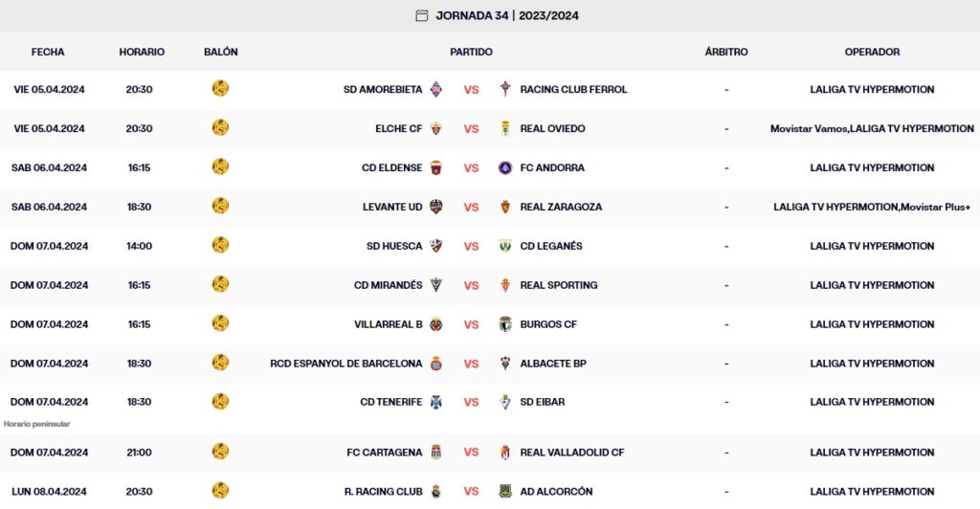This screenshot has height=509, width=980.
Task: Select the Jornada 34 | 2023/2024 title
Action: click(507, 15)
